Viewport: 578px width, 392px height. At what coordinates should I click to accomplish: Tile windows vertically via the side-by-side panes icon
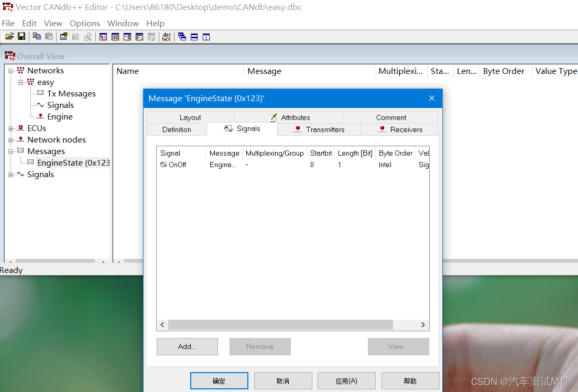point(206,37)
